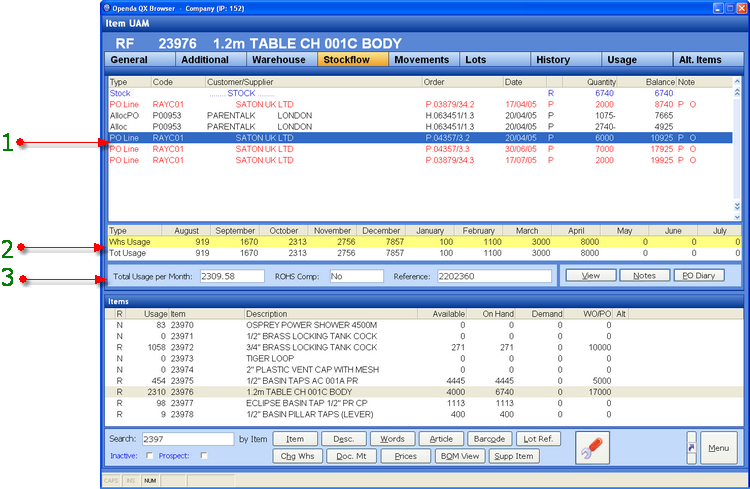Click the Total Usage per Month field
Image resolution: width=750 pixels, height=489 pixels.
pos(232,276)
